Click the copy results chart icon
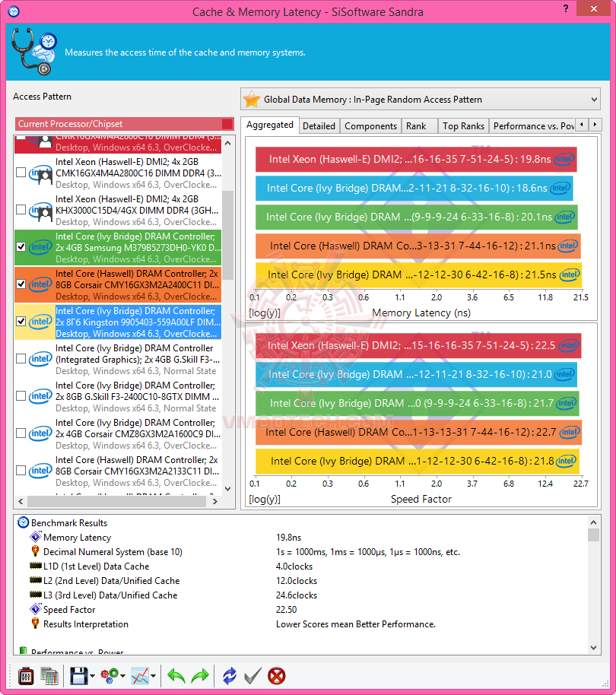This screenshot has height=695, width=616. 49,676
